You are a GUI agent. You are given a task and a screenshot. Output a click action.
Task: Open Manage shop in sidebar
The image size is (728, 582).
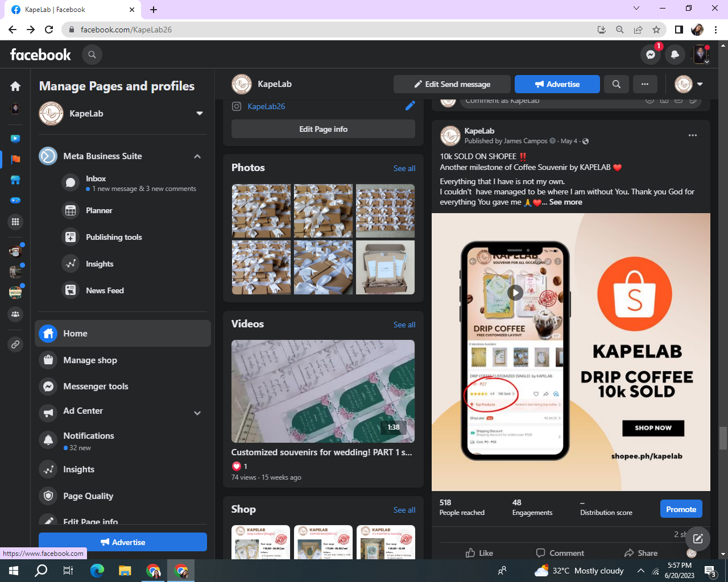[x=123, y=360]
